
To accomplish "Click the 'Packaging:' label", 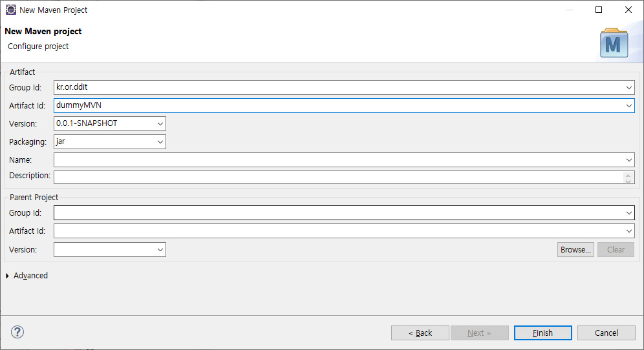I will pos(28,142).
